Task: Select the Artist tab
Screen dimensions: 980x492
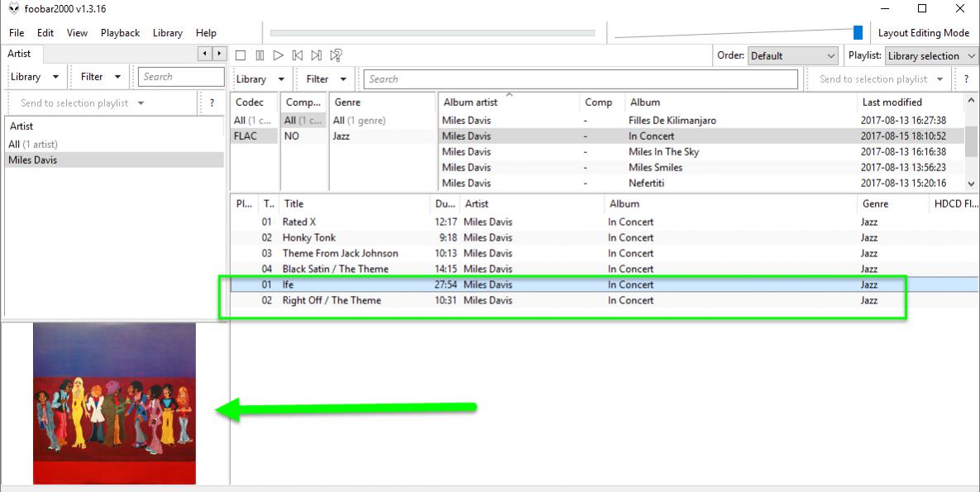Action: [x=19, y=54]
